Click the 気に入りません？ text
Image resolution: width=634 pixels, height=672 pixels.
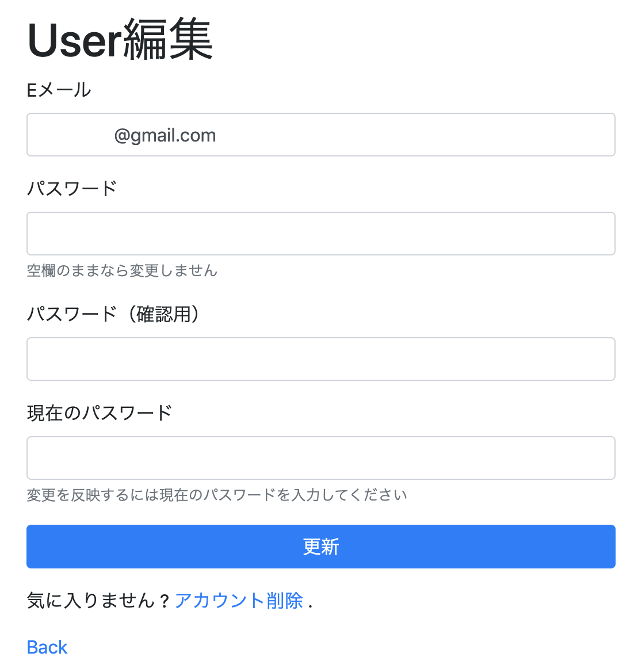pos(98,600)
